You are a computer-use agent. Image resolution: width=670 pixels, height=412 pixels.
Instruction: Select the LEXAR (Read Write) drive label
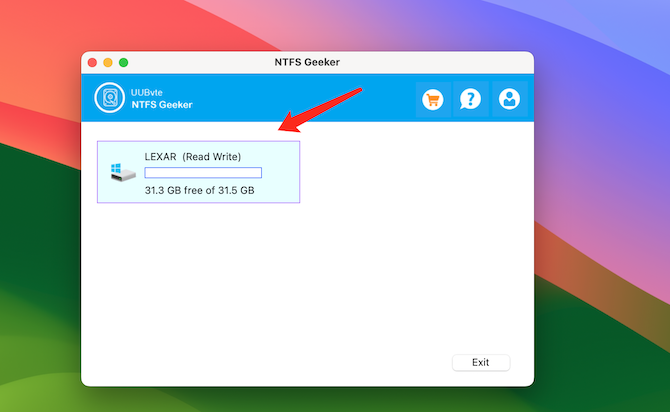tap(193, 157)
